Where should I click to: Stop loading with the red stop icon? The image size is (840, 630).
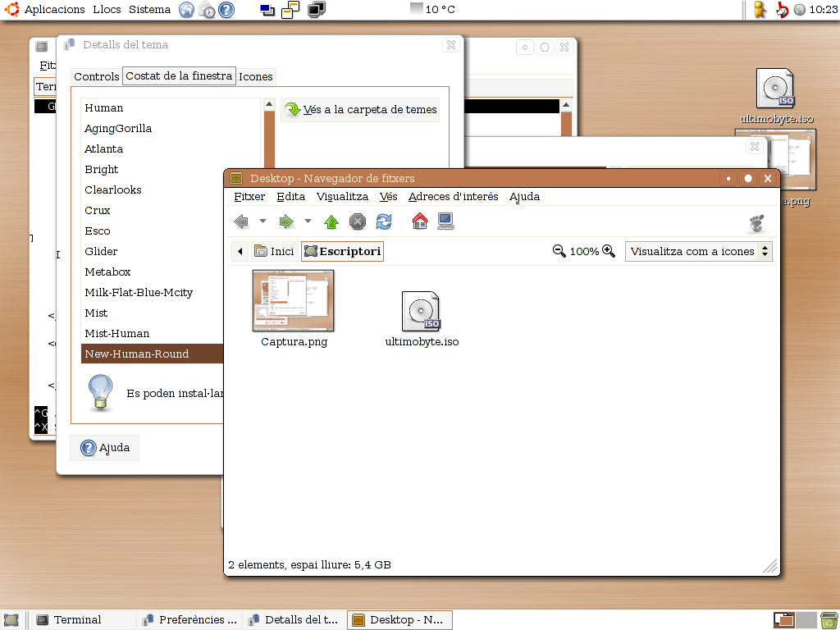(x=358, y=221)
